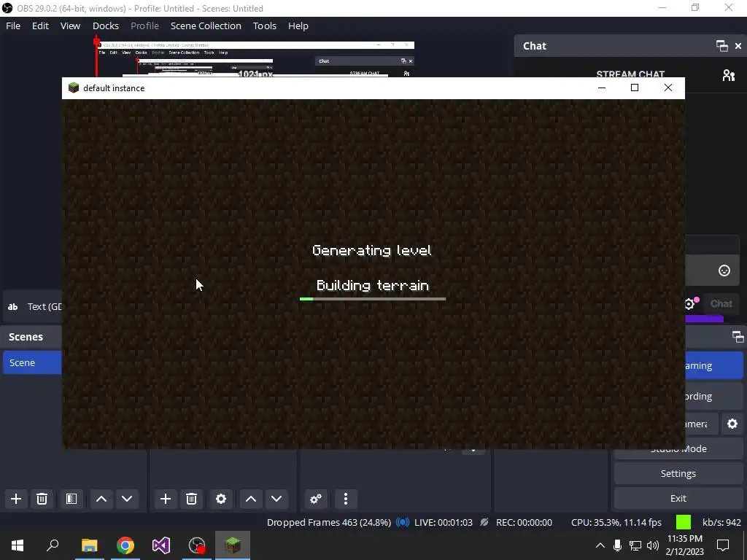Click Minecraft taskbar icon
The height and width of the screenshot is (560, 747).
pos(233,545)
